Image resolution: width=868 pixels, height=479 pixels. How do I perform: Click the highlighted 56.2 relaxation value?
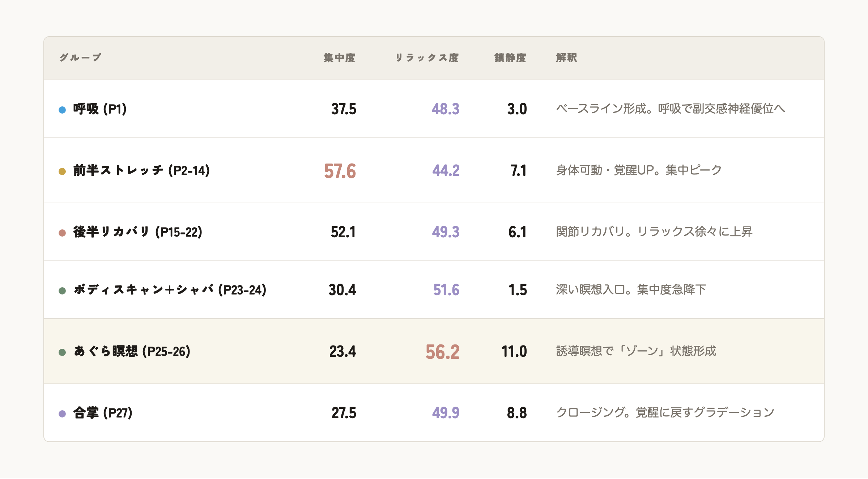442,352
